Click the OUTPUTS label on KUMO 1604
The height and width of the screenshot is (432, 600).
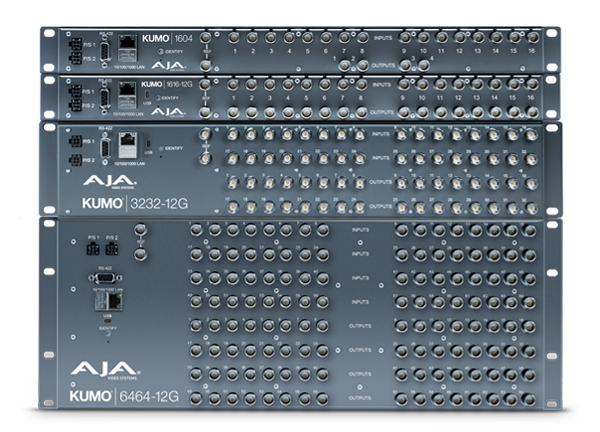[383, 65]
